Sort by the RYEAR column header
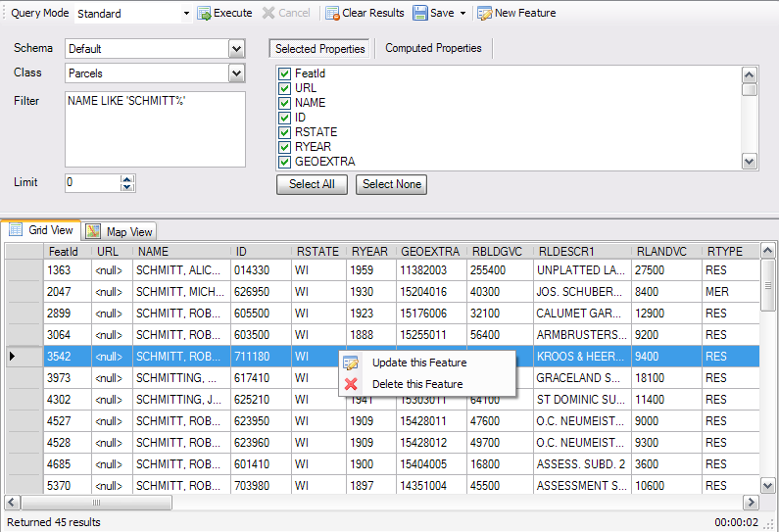 (x=371, y=252)
